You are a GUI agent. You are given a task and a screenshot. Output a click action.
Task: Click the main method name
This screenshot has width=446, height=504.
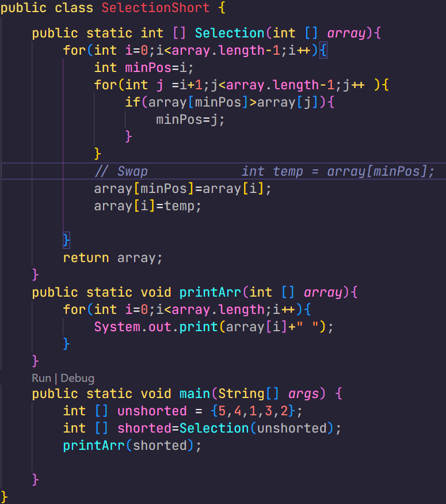pyautogui.click(x=195, y=394)
